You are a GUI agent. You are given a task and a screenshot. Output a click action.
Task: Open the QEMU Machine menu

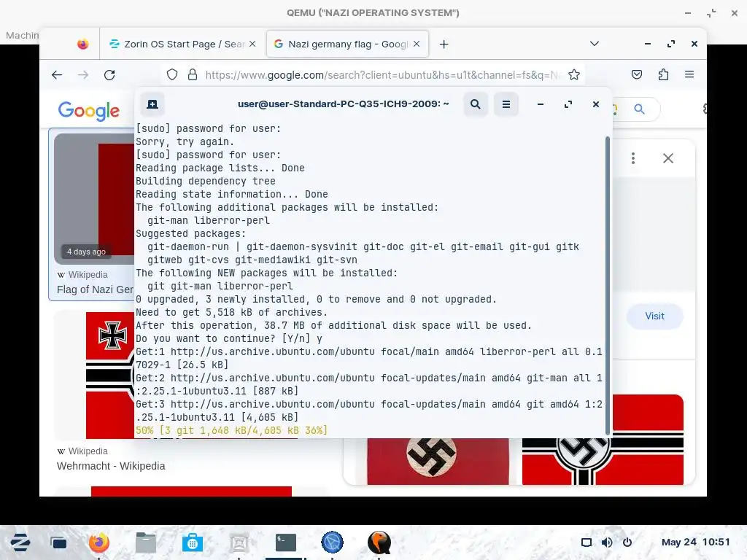tap(22, 35)
